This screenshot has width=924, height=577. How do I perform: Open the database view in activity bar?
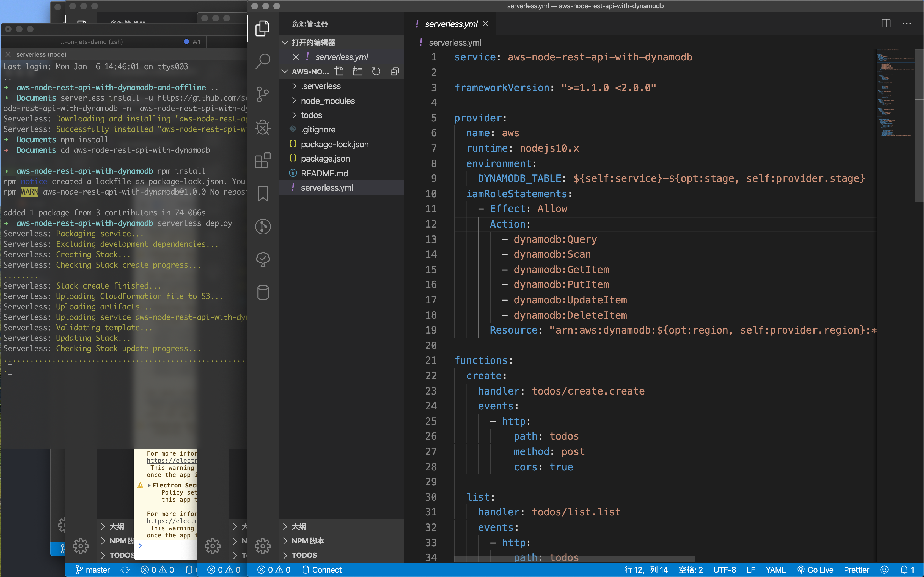[263, 293]
